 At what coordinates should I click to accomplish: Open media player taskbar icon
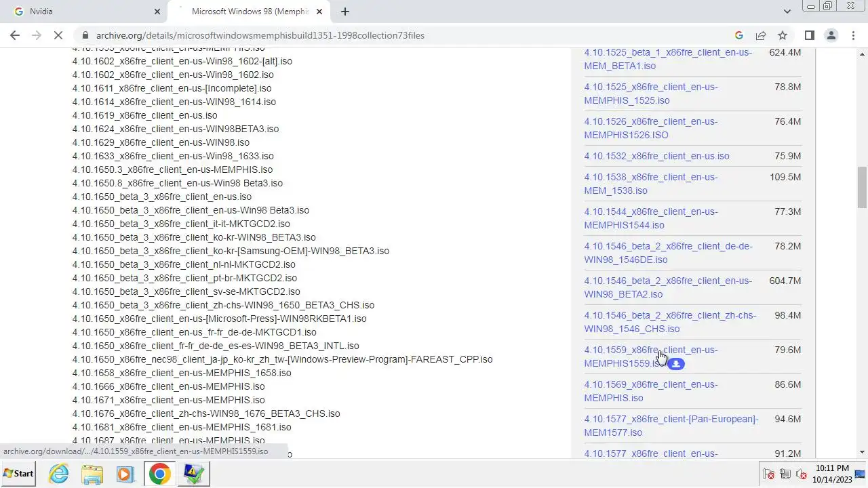pyautogui.click(x=125, y=474)
